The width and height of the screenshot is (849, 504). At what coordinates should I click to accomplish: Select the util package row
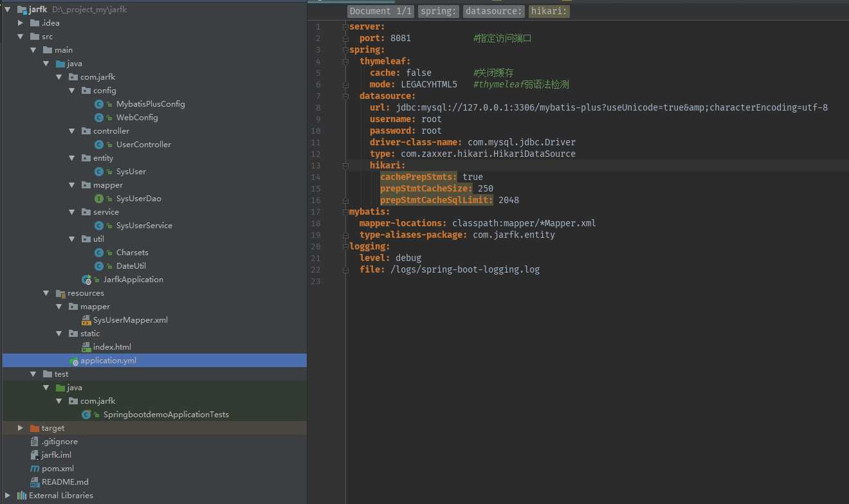click(154, 239)
